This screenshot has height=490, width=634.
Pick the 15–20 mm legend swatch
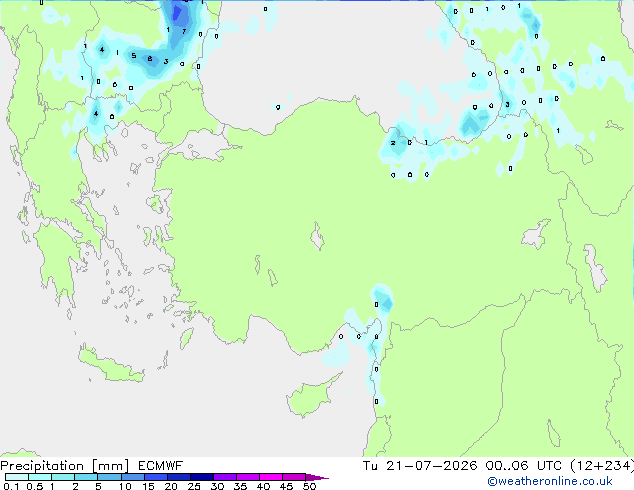[155, 477]
